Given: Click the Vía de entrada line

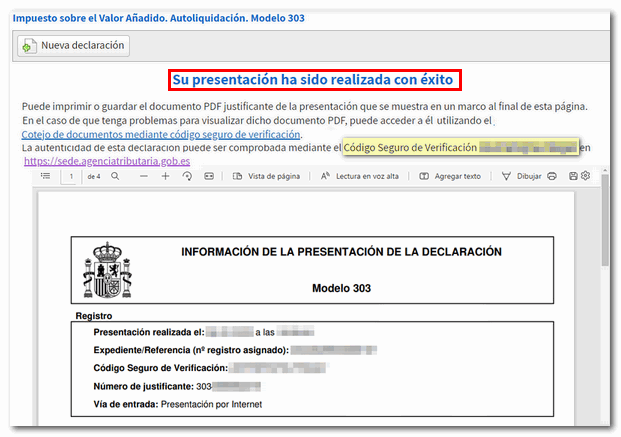Looking at the screenshot, I should tap(178, 404).
